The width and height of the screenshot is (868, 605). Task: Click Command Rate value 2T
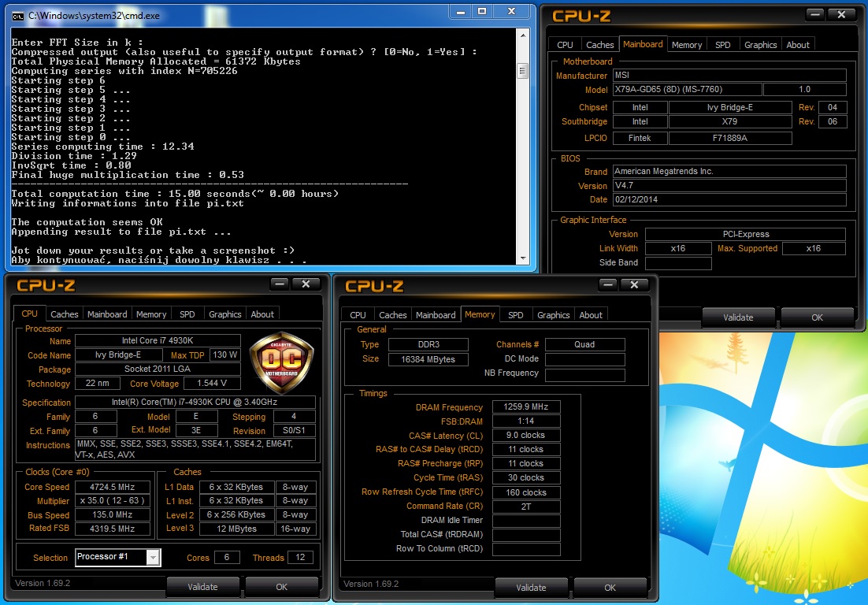[526, 506]
